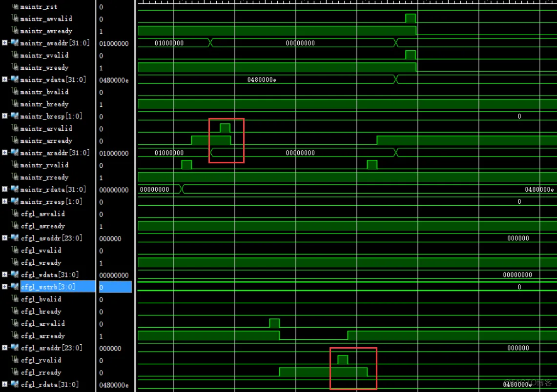Select the maintr_wready signal name
Image resolution: width=557 pixels, height=392 pixels.
coord(44,67)
